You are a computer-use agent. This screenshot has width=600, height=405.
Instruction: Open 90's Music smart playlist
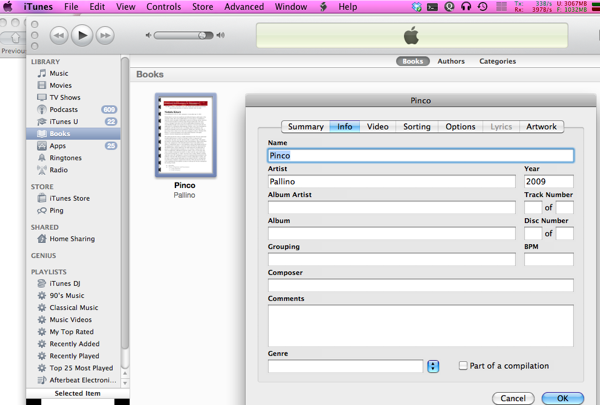(66, 296)
